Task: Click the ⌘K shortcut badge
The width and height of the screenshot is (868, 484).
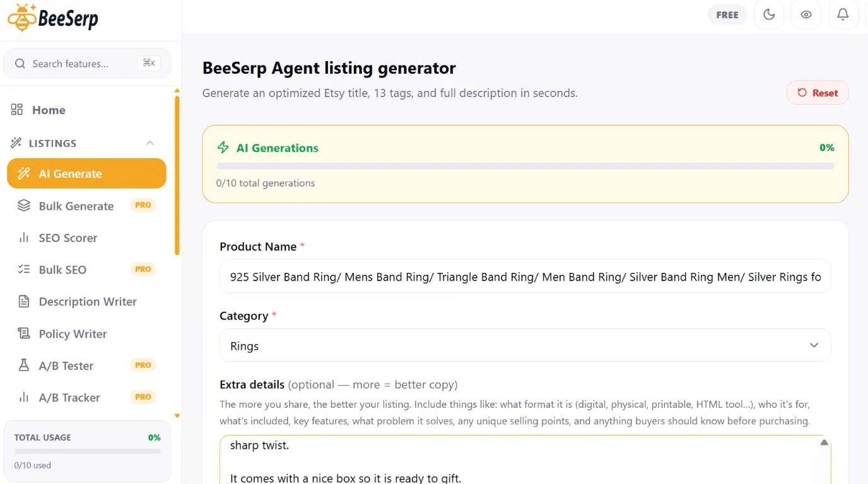Action: [149, 63]
